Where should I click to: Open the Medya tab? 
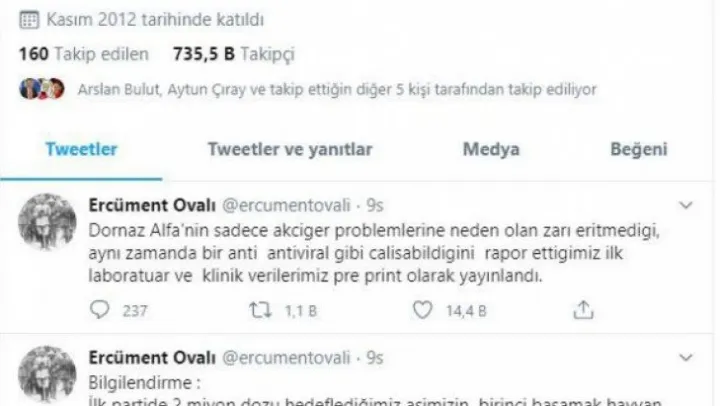pos(491,149)
